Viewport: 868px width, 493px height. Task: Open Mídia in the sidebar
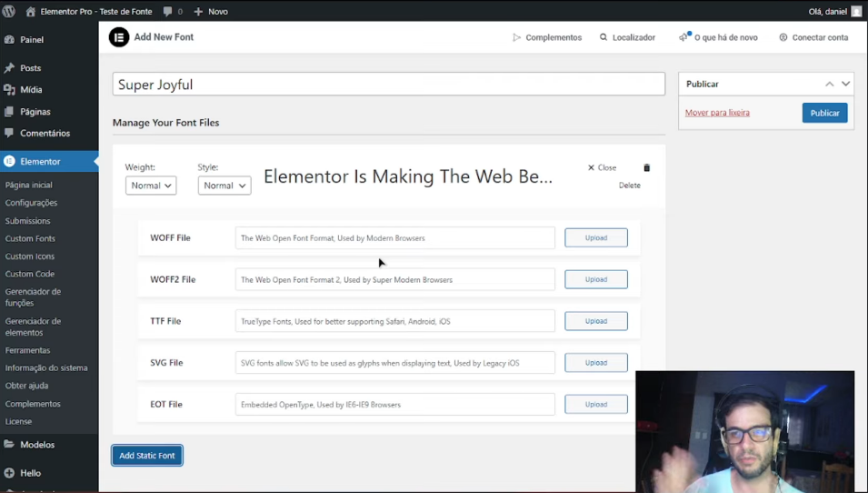[31, 90]
